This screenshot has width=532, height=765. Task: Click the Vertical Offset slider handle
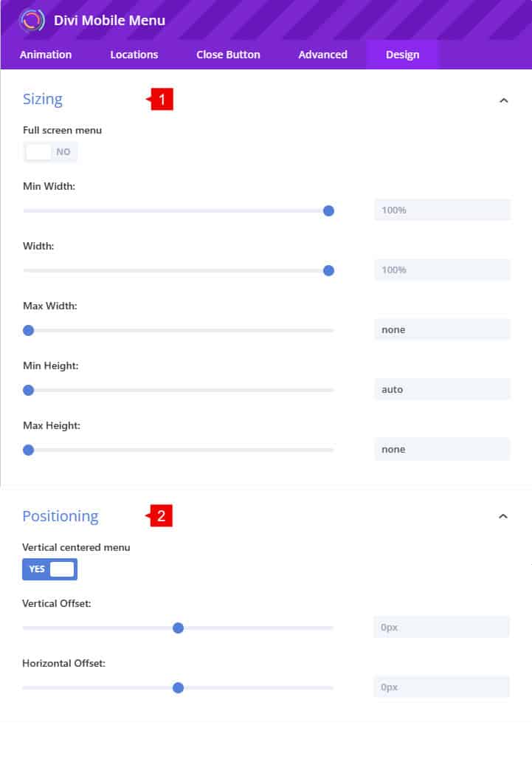178,628
